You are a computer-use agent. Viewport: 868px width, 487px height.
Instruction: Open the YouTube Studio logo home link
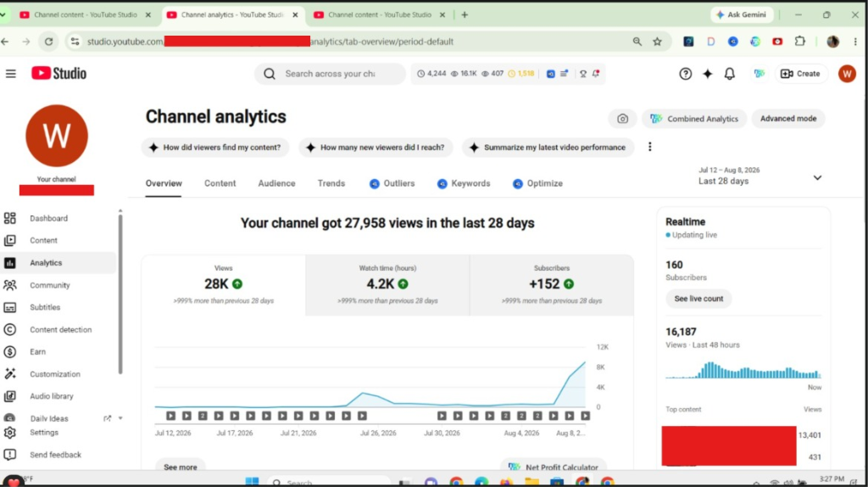tap(58, 73)
